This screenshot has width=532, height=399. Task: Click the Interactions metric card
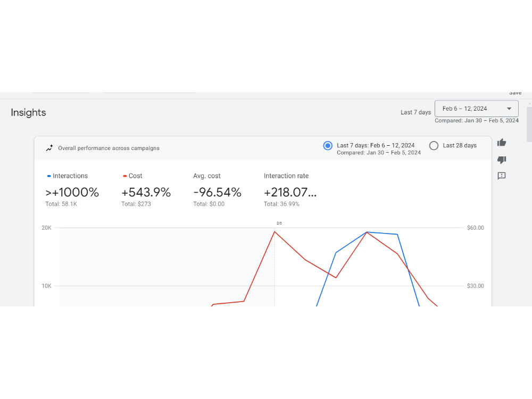click(72, 190)
